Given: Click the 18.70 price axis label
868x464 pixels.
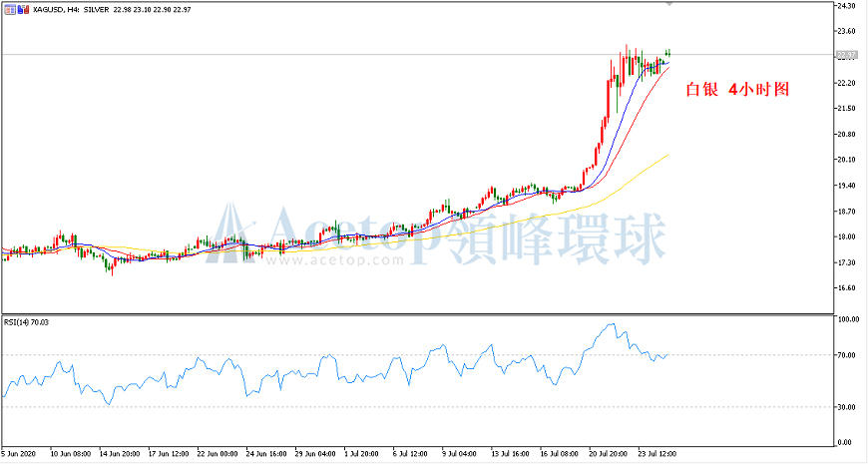Looking at the screenshot, I should 847,212.
